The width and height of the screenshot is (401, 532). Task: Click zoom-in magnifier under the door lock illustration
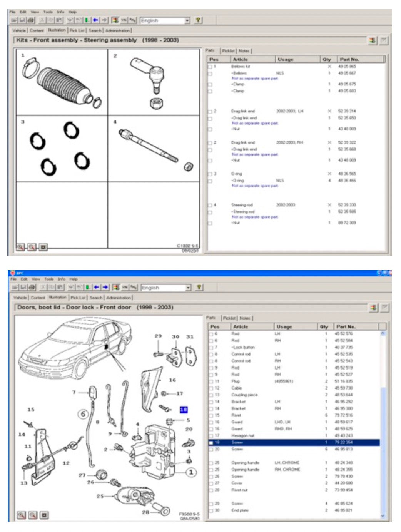[x=22, y=515]
